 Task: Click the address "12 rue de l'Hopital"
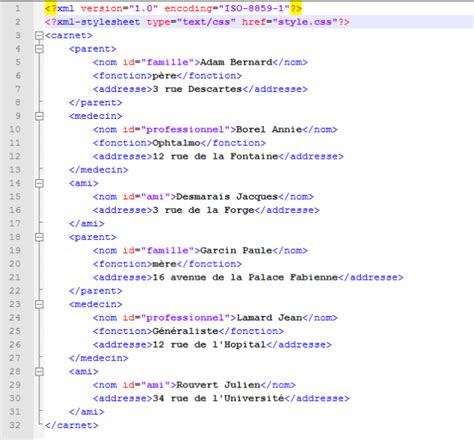[209, 344]
